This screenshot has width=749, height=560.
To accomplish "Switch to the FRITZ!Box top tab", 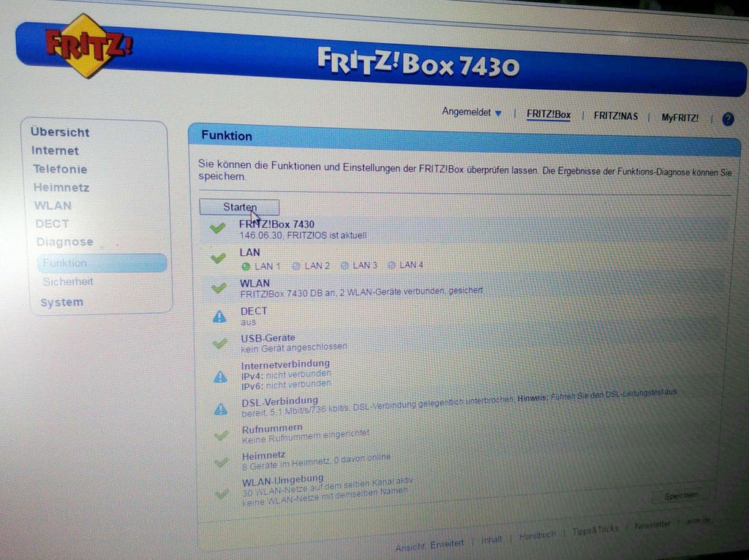I will click(549, 115).
